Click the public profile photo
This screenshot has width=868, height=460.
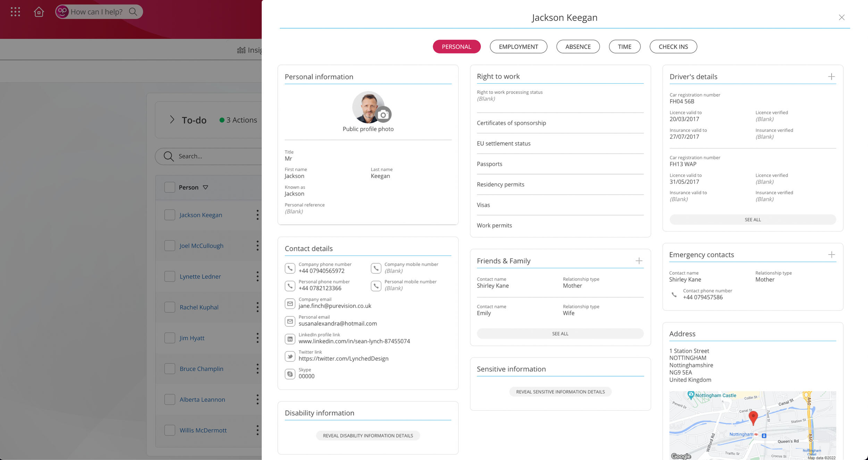point(368,107)
